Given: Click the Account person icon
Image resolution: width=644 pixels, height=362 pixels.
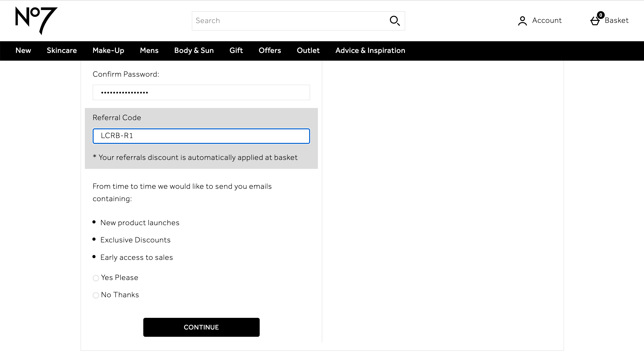Looking at the screenshot, I should point(522,21).
